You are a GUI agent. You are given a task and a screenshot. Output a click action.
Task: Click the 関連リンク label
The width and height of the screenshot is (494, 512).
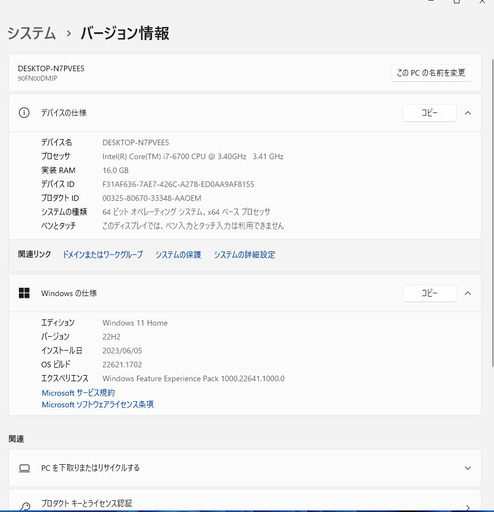coord(34,254)
